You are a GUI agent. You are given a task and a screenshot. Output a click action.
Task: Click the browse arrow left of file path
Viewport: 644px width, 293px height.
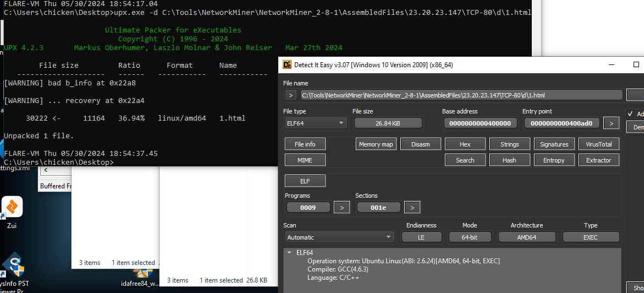tap(290, 95)
